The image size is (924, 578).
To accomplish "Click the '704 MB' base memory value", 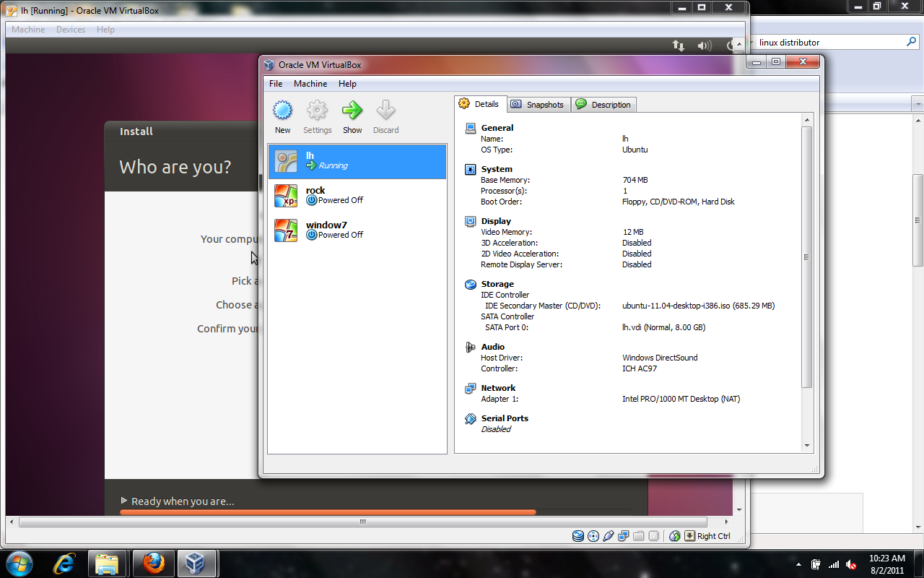I will [635, 180].
